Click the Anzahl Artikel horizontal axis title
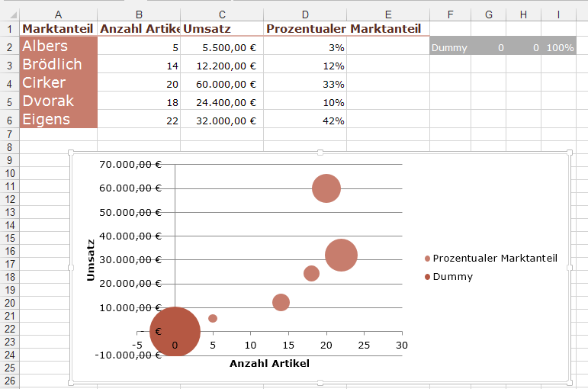 [x=269, y=364]
